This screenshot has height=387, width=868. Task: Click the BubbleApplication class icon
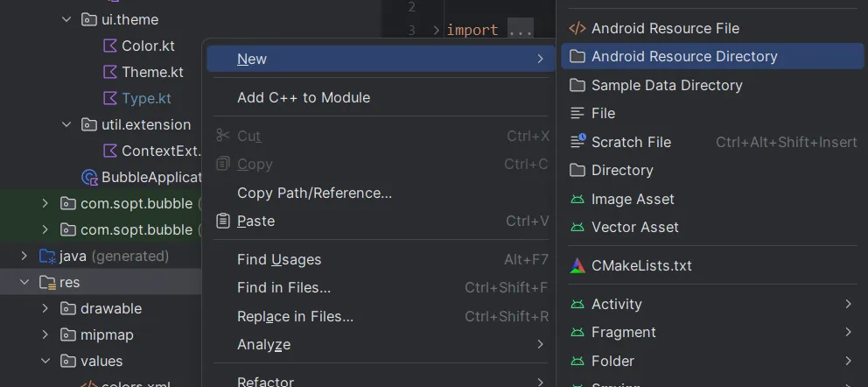click(x=89, y=177)
